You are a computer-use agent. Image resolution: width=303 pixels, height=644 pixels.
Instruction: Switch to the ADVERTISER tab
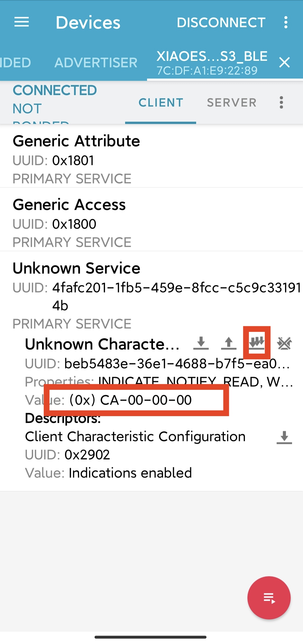coord(96,62)
